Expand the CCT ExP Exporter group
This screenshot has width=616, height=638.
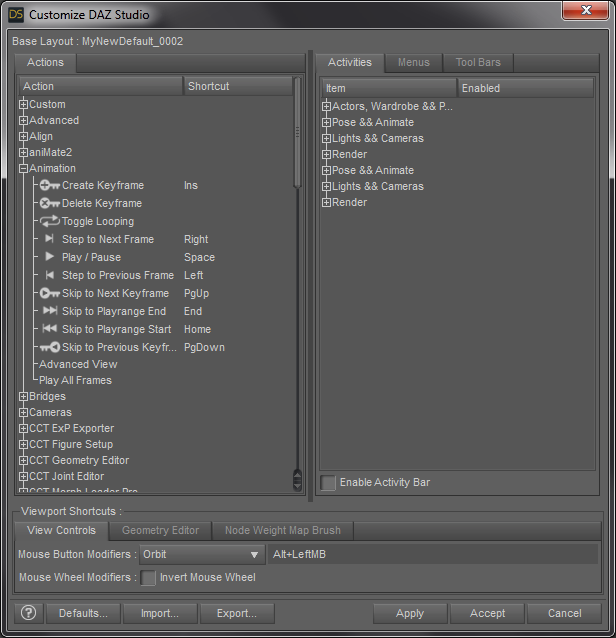point(23,428)
